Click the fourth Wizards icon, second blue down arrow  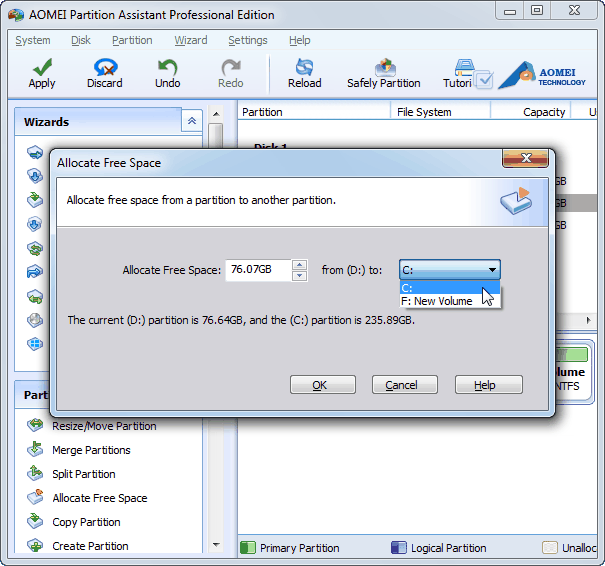click(35, 224)
